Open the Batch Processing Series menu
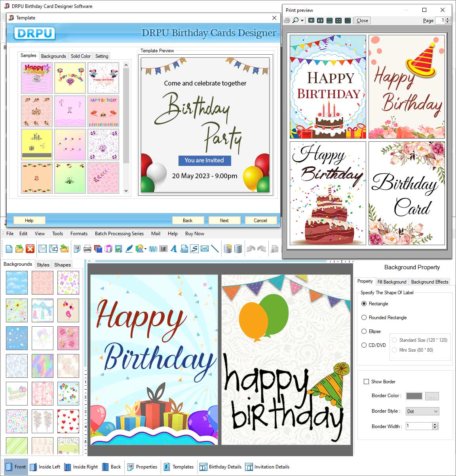This screenshot has height=476, width=456. tap(119, 234)
